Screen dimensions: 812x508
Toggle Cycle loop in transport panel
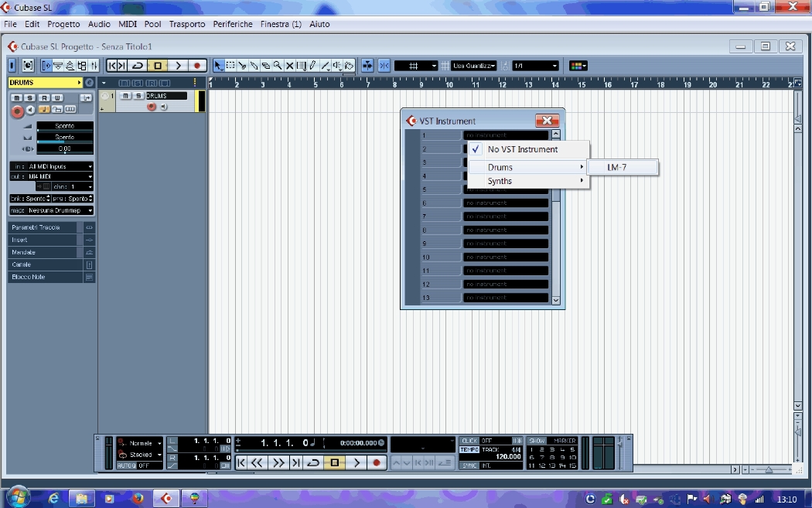(x=313, y=462)
